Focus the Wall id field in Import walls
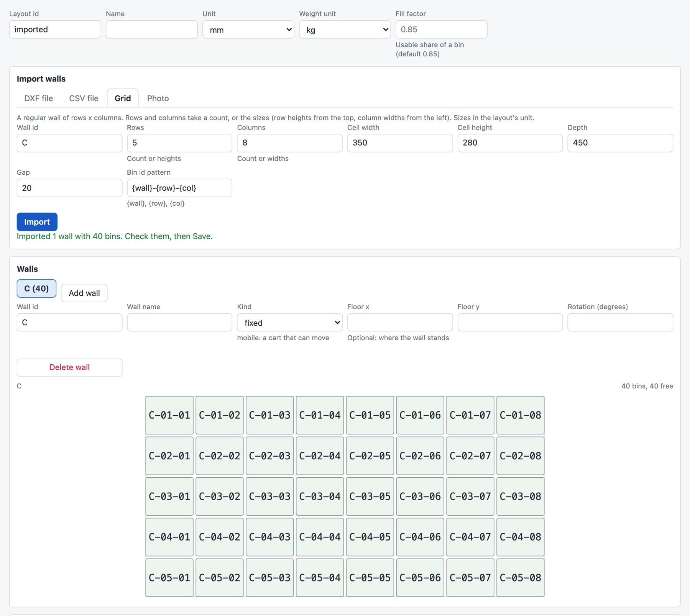 [x=69, y=143]
